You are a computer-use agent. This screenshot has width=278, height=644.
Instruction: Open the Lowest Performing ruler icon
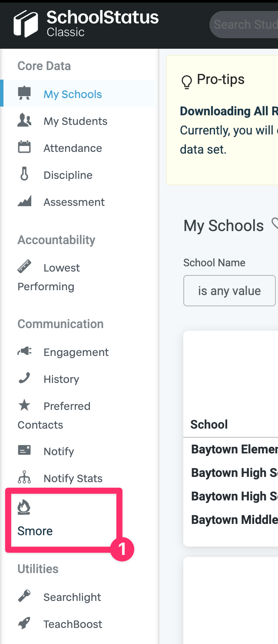(24, 267)
